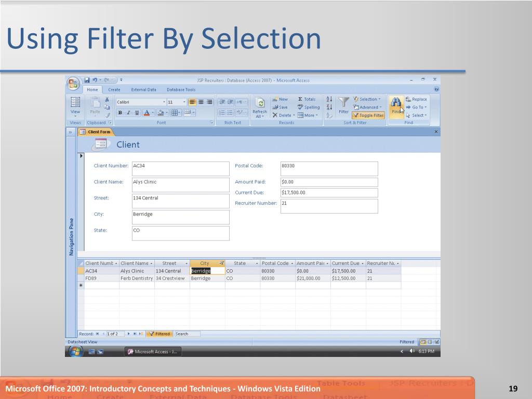Open the View button in Views group
The height and width of the screenshot is (399, 532).
tap(75, 107)
